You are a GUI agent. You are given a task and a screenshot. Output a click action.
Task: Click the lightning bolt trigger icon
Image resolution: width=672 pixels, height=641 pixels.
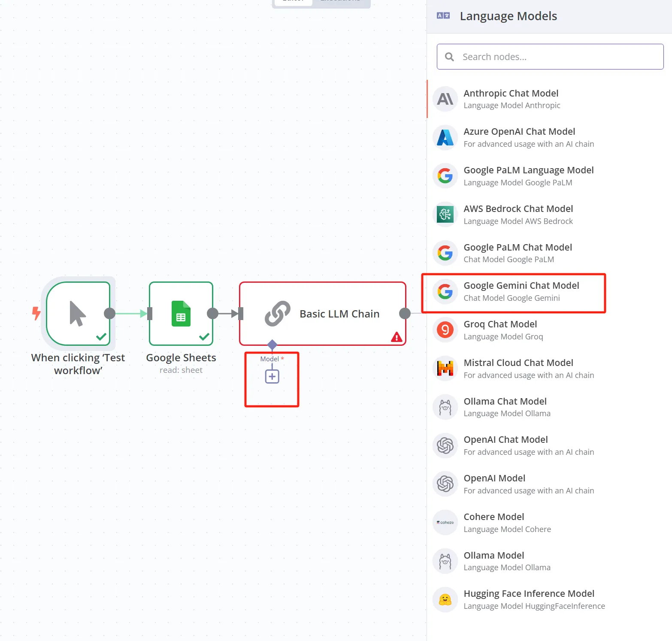(x=36, y=313)
